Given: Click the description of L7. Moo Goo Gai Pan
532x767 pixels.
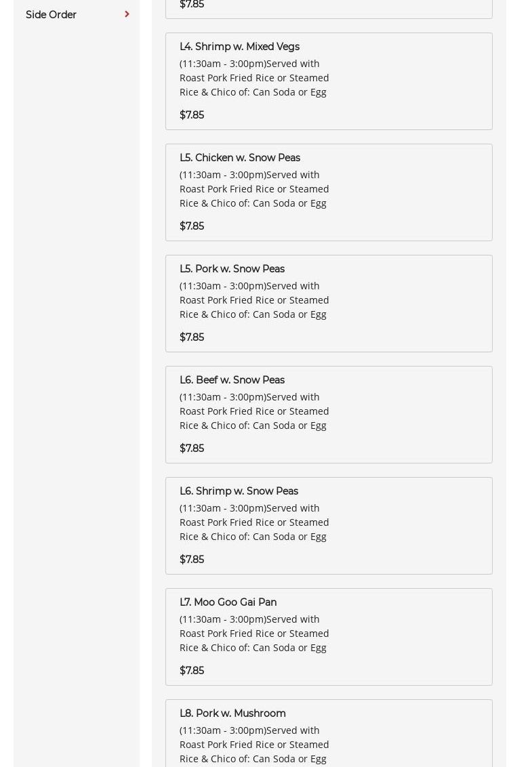Looking at the screenshot, I should [254, 634].
